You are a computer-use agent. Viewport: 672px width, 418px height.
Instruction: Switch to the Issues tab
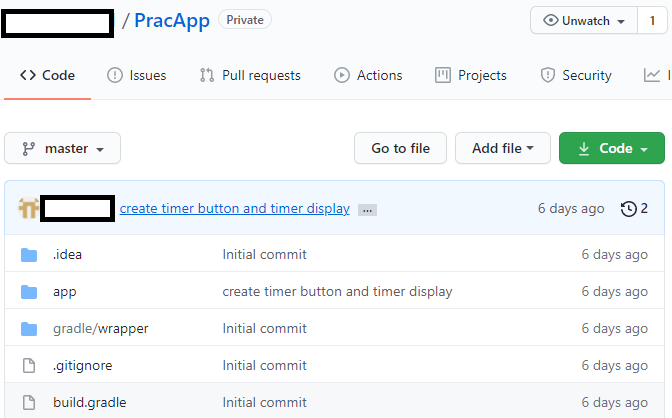(x=137, y=75)
